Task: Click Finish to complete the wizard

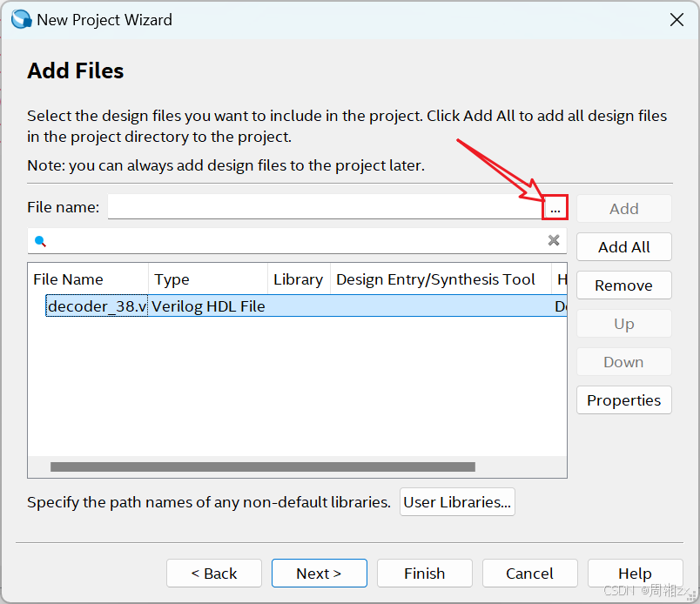Action: [x=425, y=574]
